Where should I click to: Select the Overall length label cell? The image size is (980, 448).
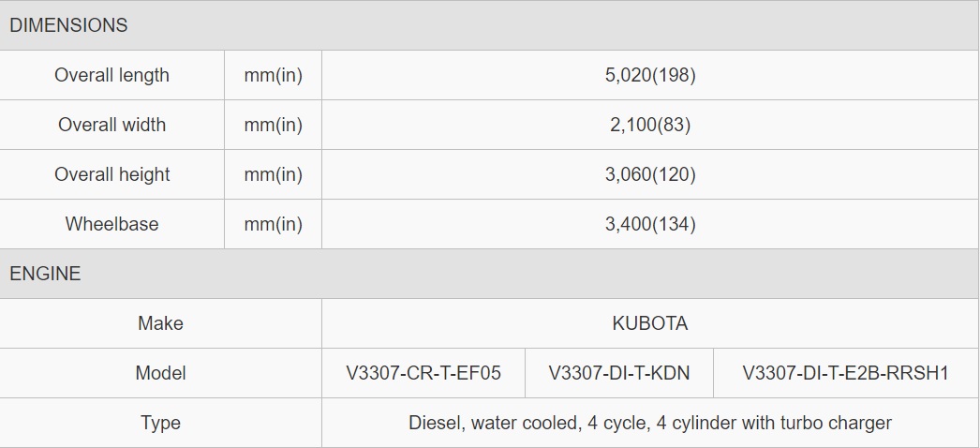click(x=111, y=75)
